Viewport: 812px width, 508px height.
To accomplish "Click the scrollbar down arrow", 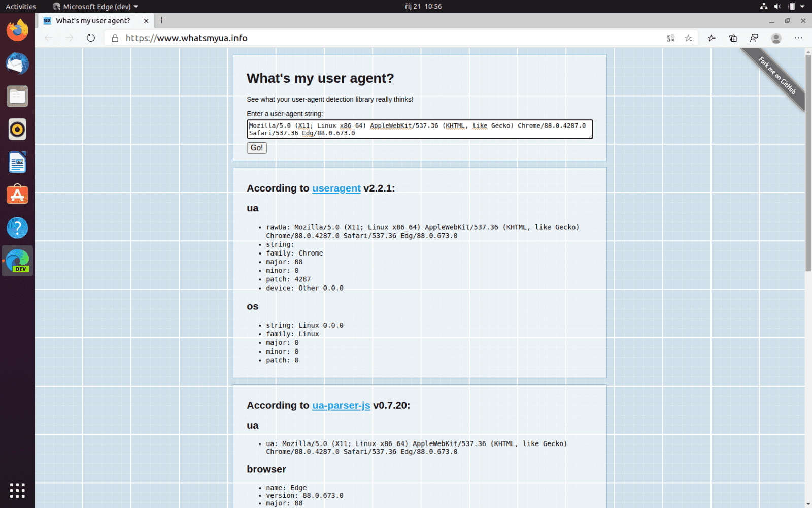I will 808,504.
